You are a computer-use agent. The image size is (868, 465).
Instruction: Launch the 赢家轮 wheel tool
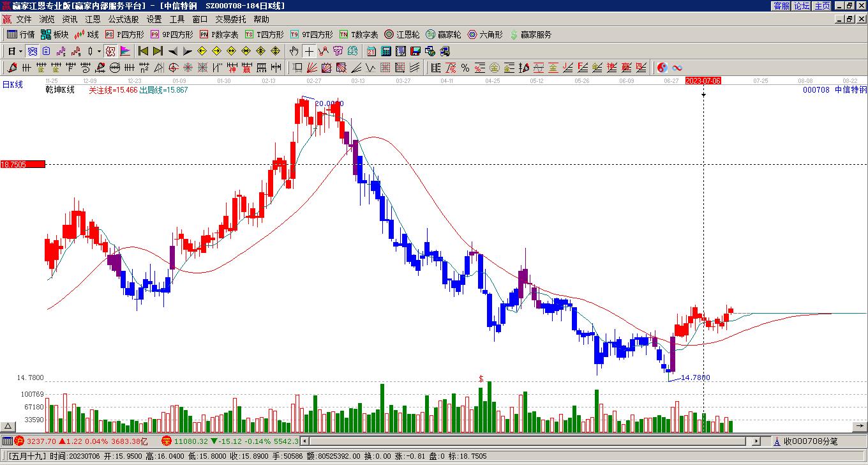pyautogui.click(x=444, y=34)
